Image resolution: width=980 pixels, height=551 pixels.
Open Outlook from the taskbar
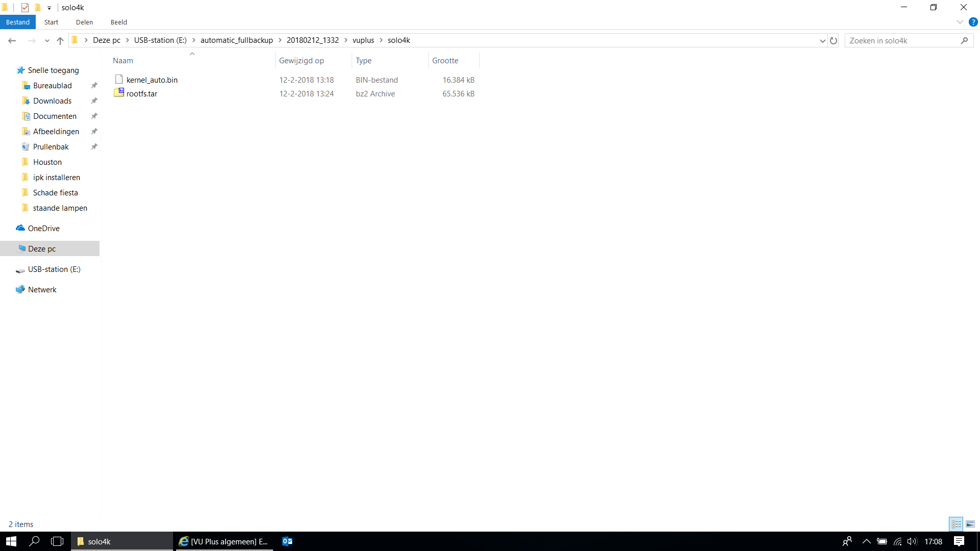287,541
